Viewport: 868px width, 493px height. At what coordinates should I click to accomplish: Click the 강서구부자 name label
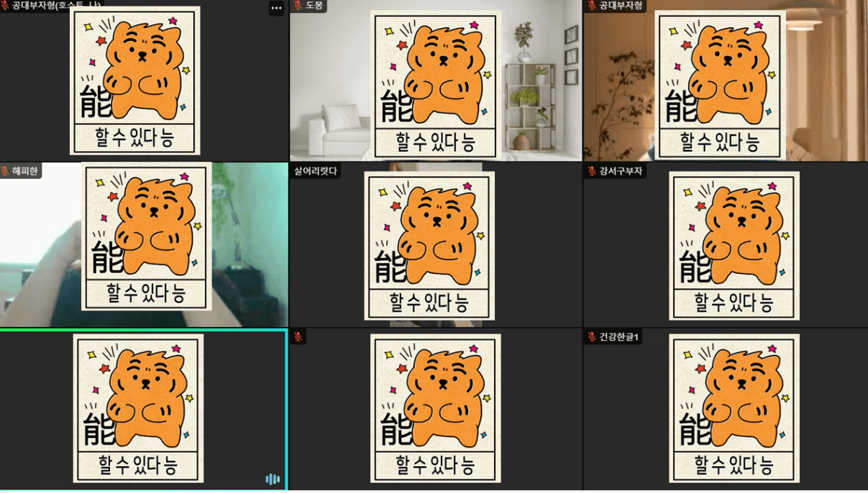pos(621,171)
